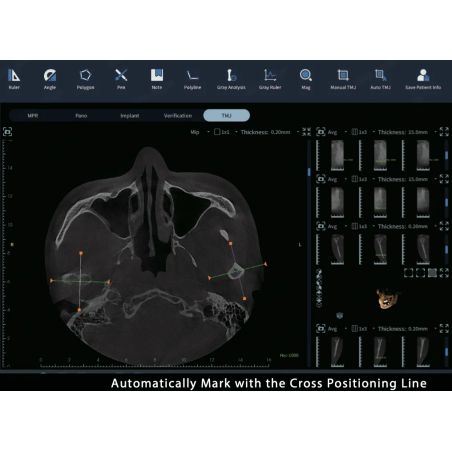Open the Gray Analysis tool
This screenshot has width=452, height=452.
tap(231, 79)
